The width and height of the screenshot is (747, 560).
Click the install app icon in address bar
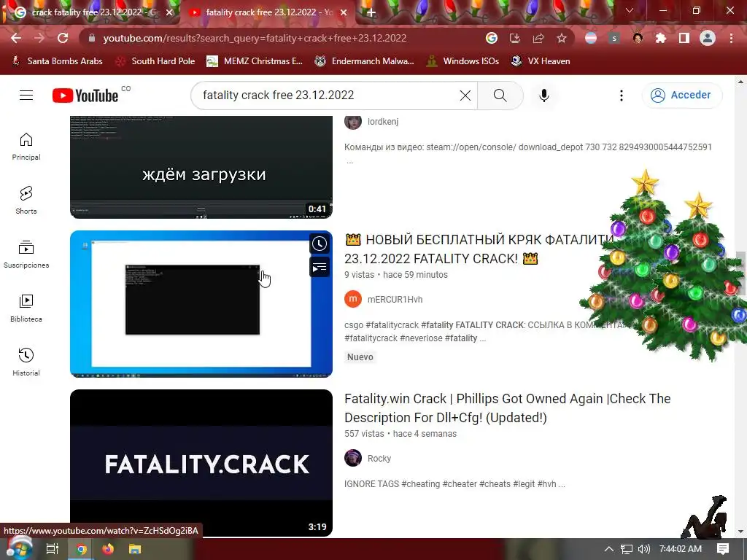[x=515, y=38]
